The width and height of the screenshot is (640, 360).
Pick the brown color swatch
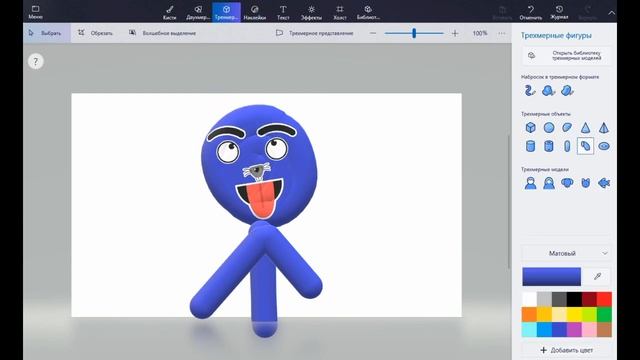[x=604, y=329]
